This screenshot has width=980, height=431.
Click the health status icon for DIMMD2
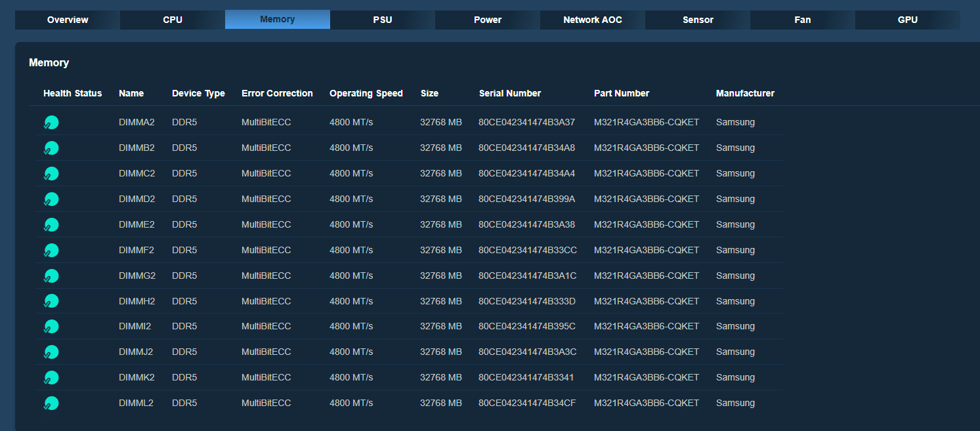[x=51, y=199]
